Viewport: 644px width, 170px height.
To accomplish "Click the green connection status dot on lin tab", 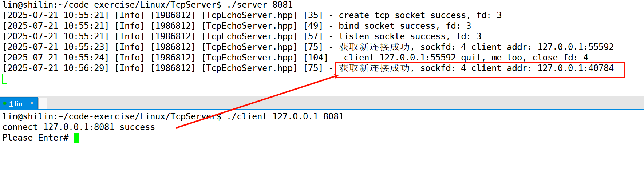I will click(x=4, y=103).
